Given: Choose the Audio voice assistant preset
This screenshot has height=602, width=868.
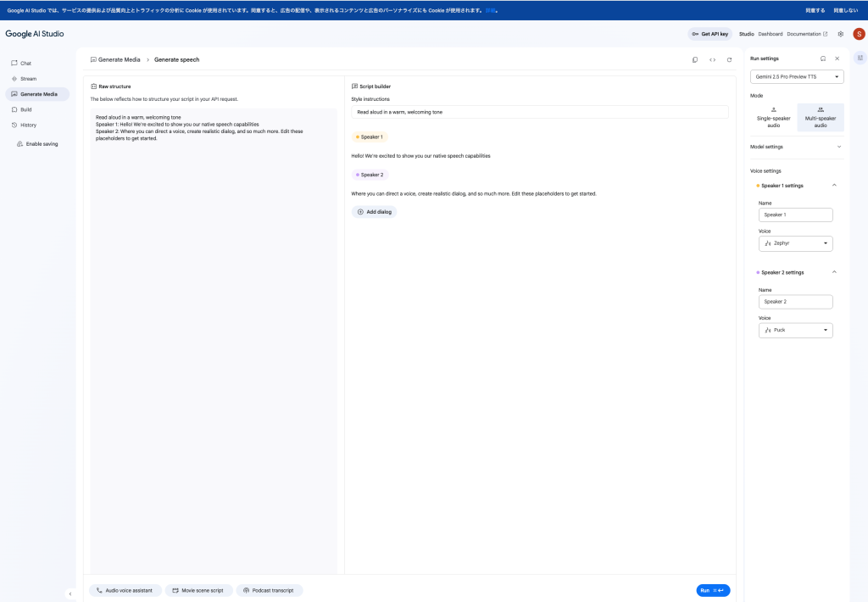Looking at the screenshot, I should pos(125,590).
